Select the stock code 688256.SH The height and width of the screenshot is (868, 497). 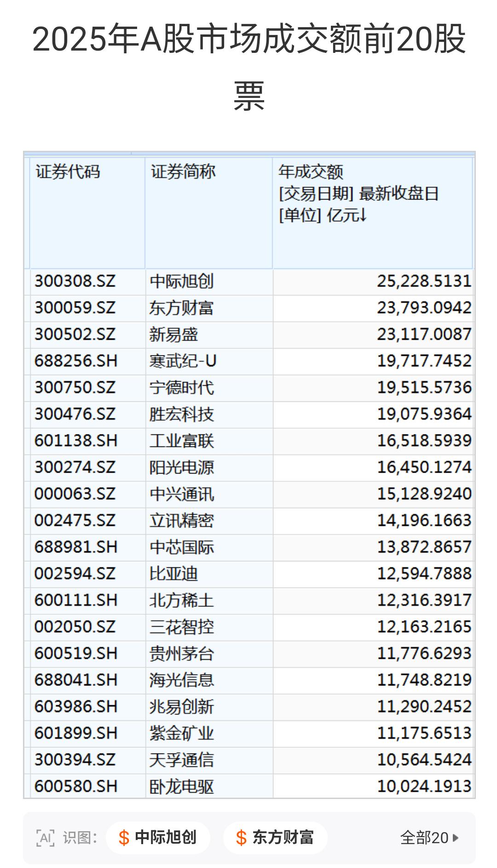pos(76,361)
